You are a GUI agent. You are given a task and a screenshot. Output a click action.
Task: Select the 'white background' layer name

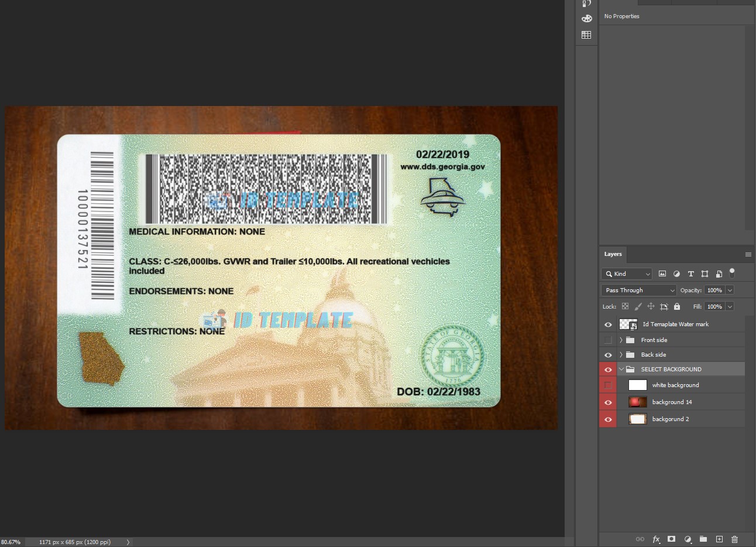(x=675, y=385)
